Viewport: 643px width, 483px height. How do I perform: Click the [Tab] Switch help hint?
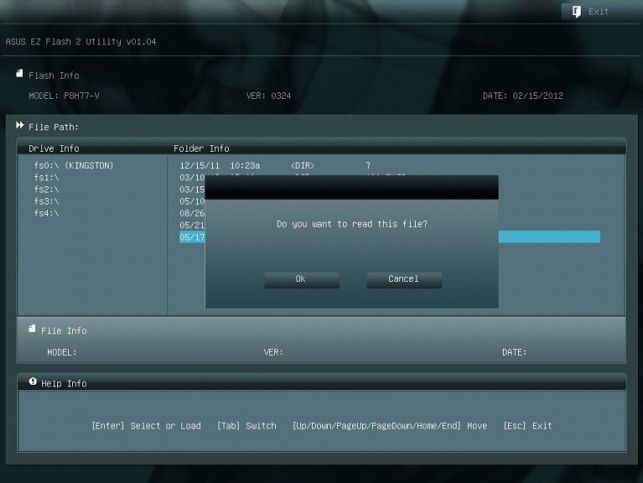246,426
